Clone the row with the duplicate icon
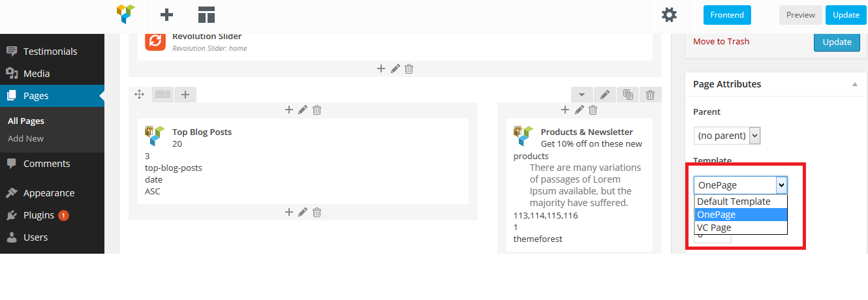868x300 pixels. pyautogui.click(x=628, y=95)
